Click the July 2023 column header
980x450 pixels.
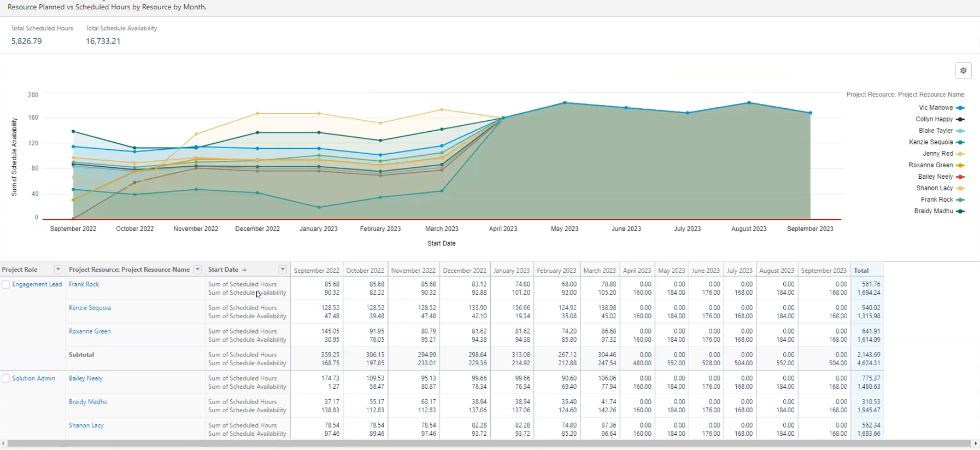(x=740, y=271)
